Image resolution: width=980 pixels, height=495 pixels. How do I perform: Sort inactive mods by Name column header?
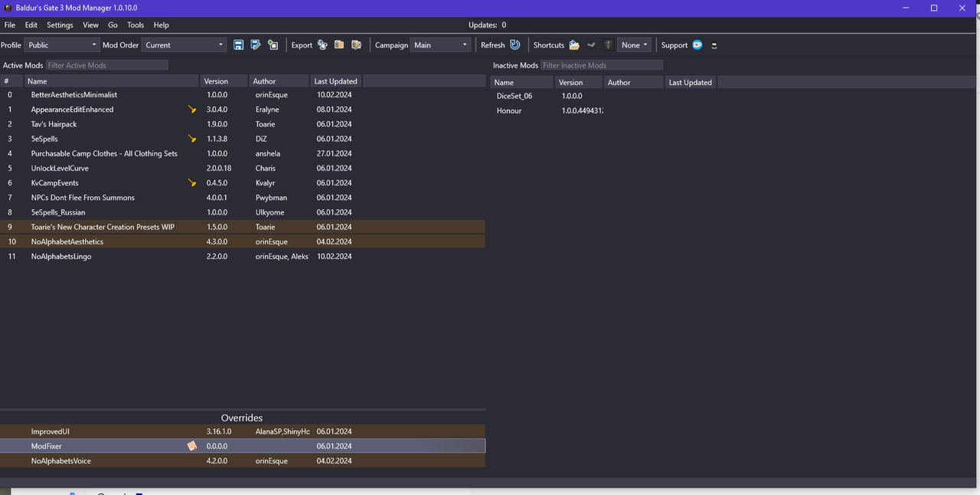[521, 83]
